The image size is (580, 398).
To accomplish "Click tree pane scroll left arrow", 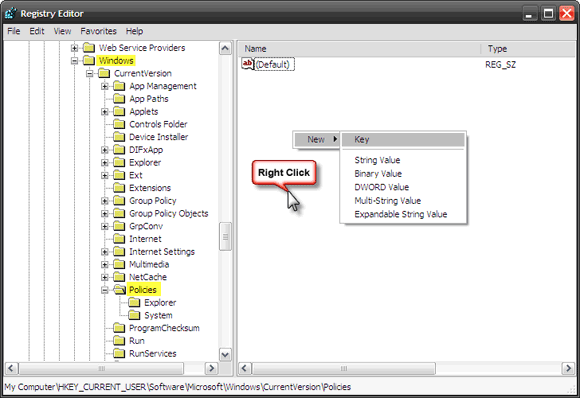I will click(11, 368).
